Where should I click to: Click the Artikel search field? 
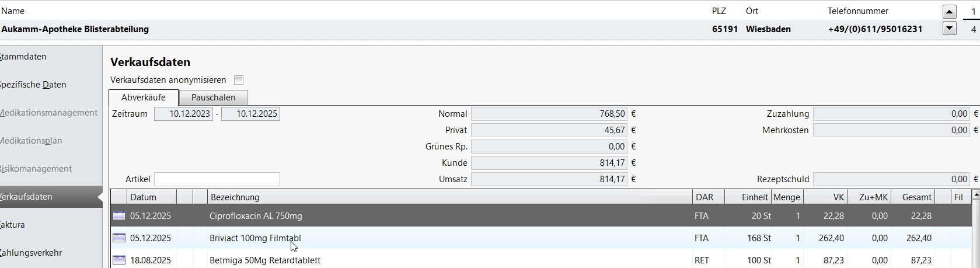pos(217,179)
